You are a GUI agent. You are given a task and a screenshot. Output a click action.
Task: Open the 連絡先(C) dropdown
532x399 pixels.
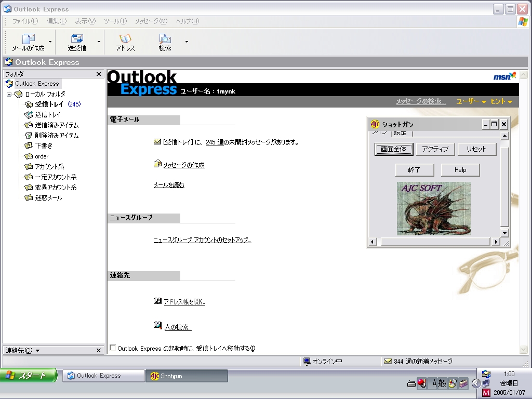click(x=22, y=351)
